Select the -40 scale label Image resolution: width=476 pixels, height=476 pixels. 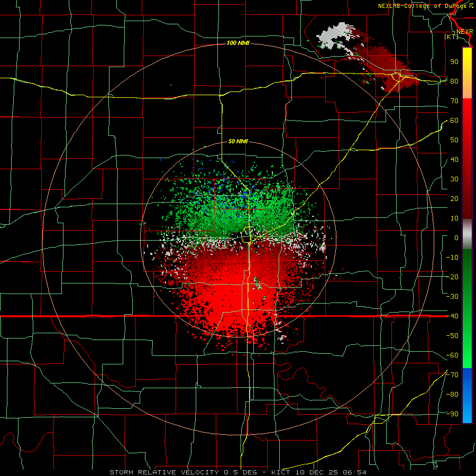click(x=452, y=316)
